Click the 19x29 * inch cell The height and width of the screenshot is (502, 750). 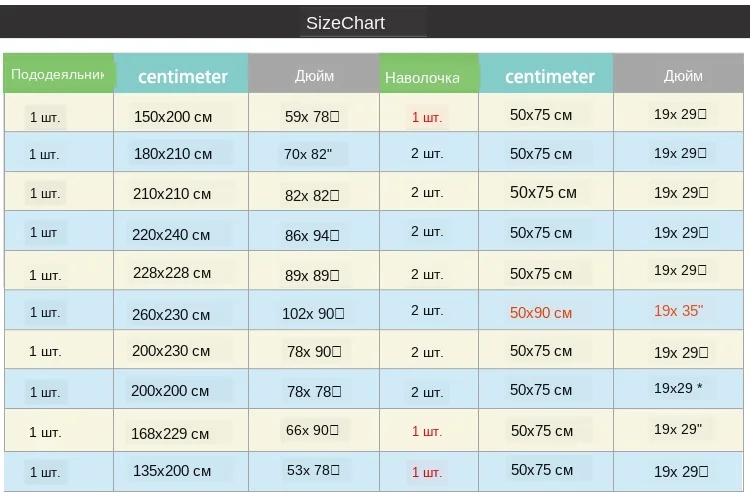coord(678,388)
